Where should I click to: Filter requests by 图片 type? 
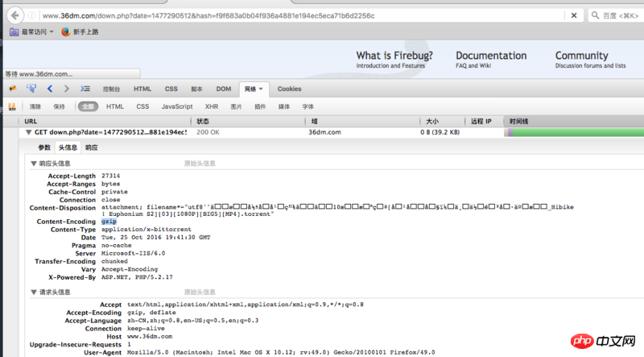click(236, 107)
